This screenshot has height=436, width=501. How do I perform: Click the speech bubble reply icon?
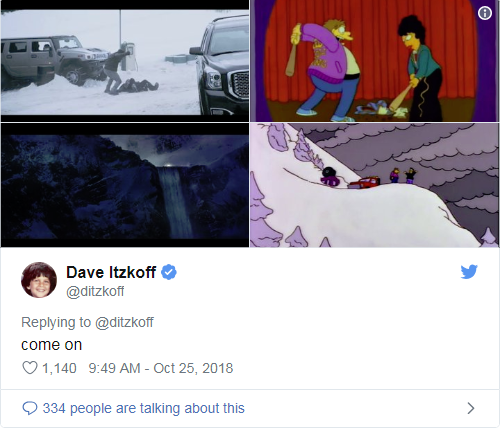coord(30,408)
